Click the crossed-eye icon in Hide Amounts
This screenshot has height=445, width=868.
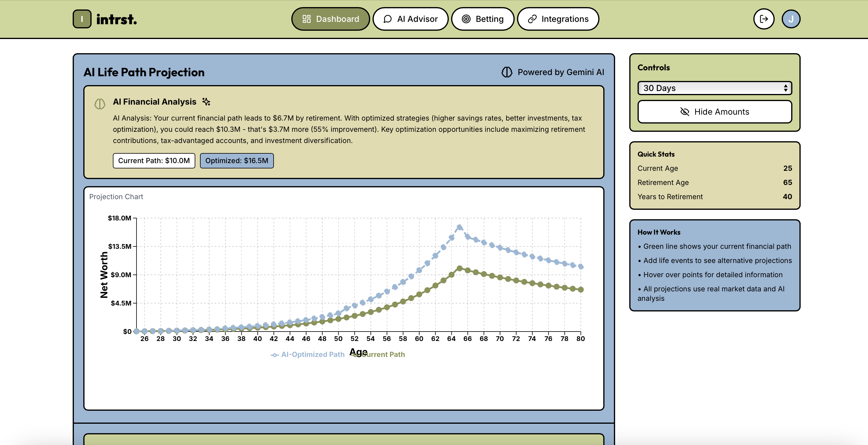pos(685,112)
